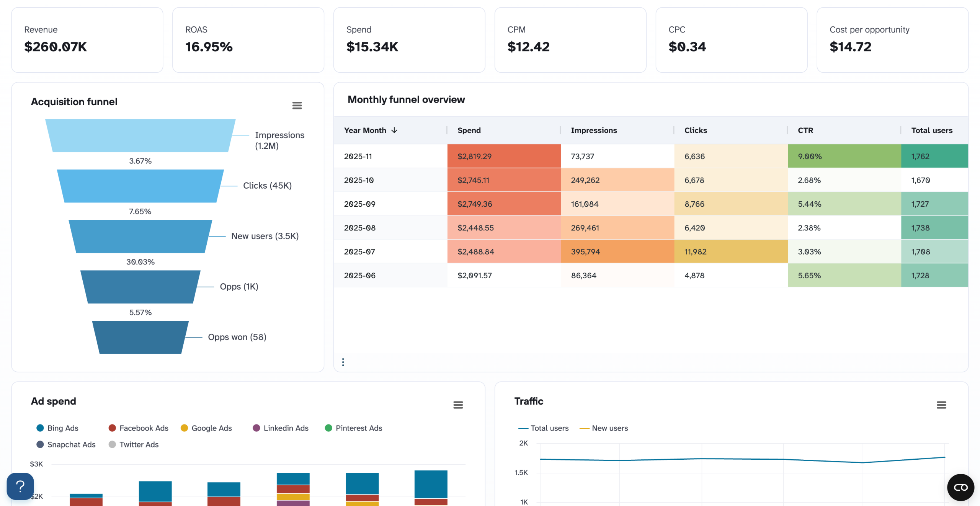The image size is (980, 506).
Task: Select the 2025-10 row date cell
Action: click(x=390, y=180)
